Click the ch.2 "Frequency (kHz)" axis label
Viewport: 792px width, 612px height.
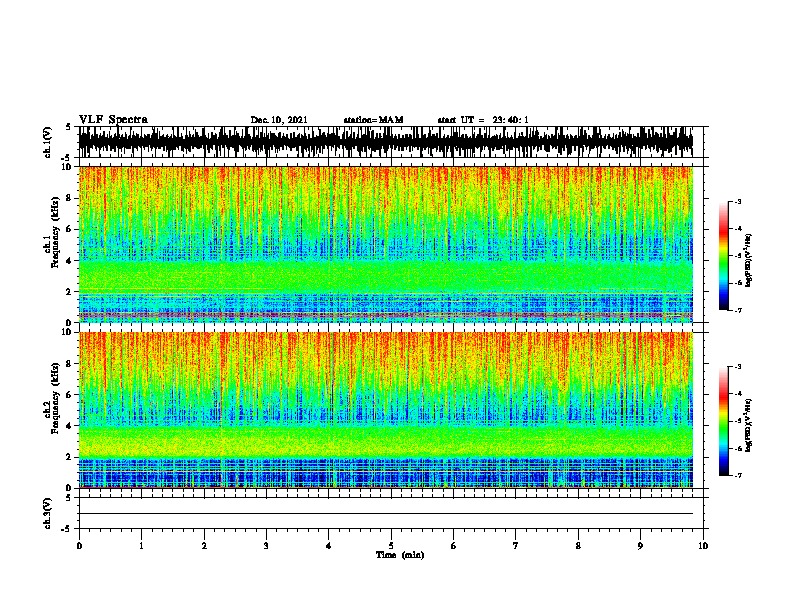55,398
